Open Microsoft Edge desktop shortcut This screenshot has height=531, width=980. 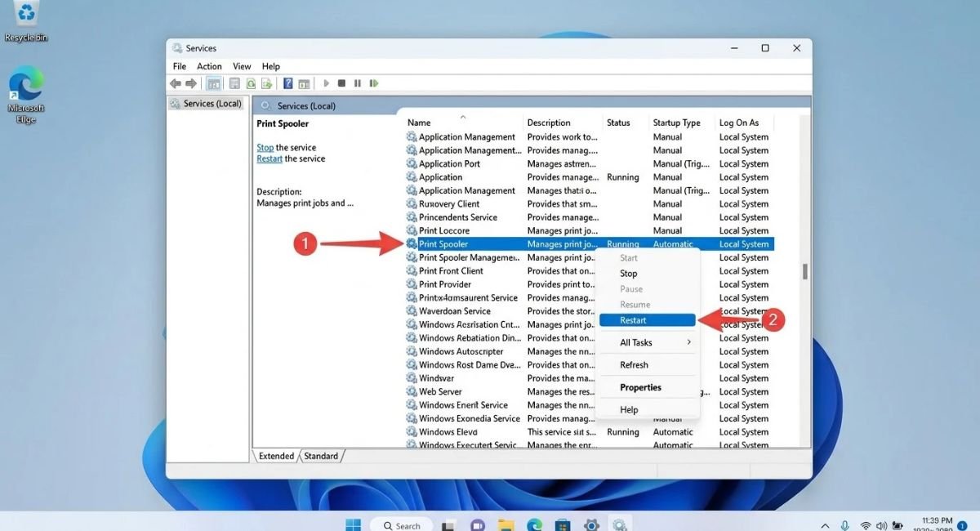(26, 96)
